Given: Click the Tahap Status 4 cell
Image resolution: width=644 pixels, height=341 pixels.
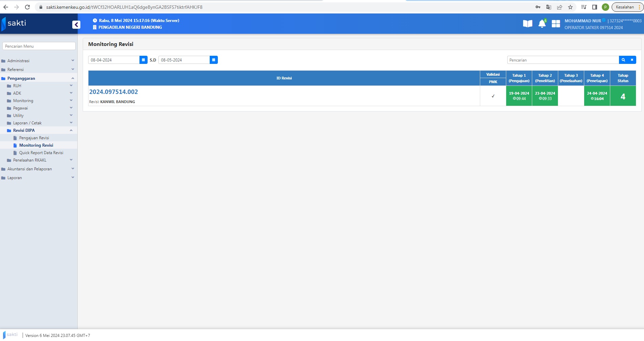Looking at the screenshot, I should click(623, 96).
